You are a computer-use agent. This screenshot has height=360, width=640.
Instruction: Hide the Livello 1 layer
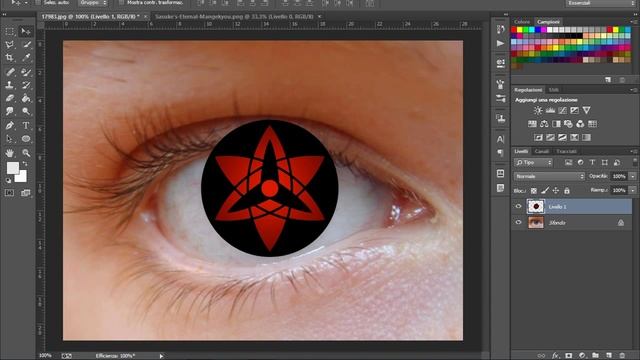[x=518, y=207]
